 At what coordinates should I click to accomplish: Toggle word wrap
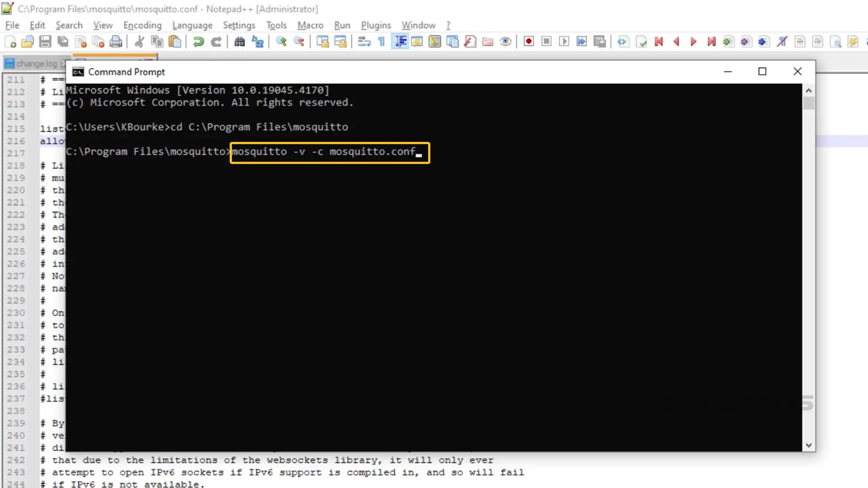tap(364, 42)
